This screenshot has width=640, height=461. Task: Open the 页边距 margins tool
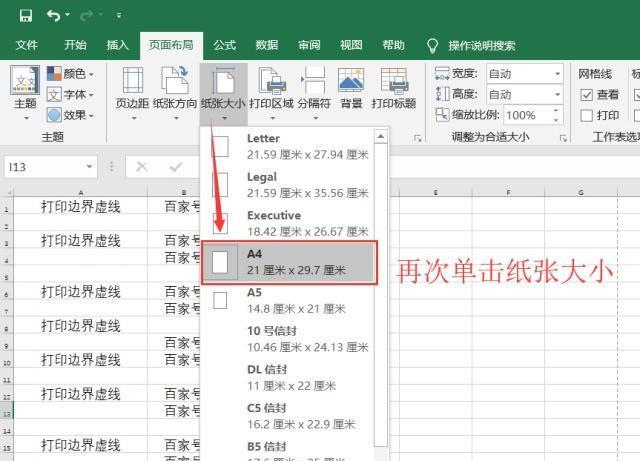click(132, 90)
